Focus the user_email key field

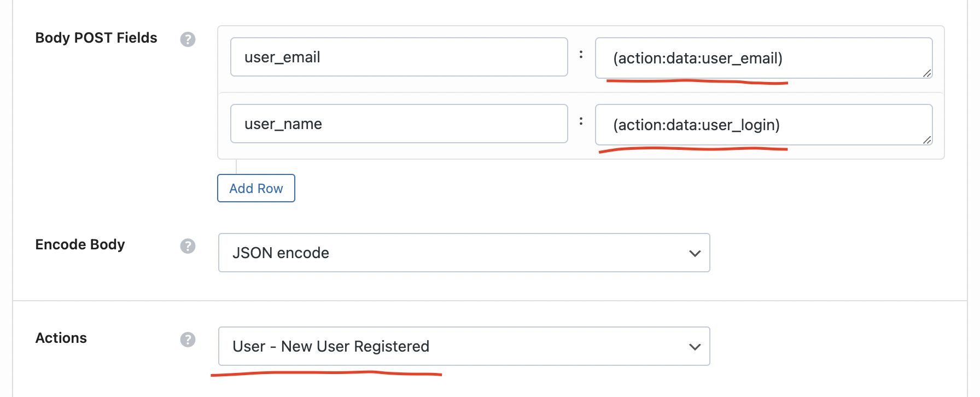(399, 57)
